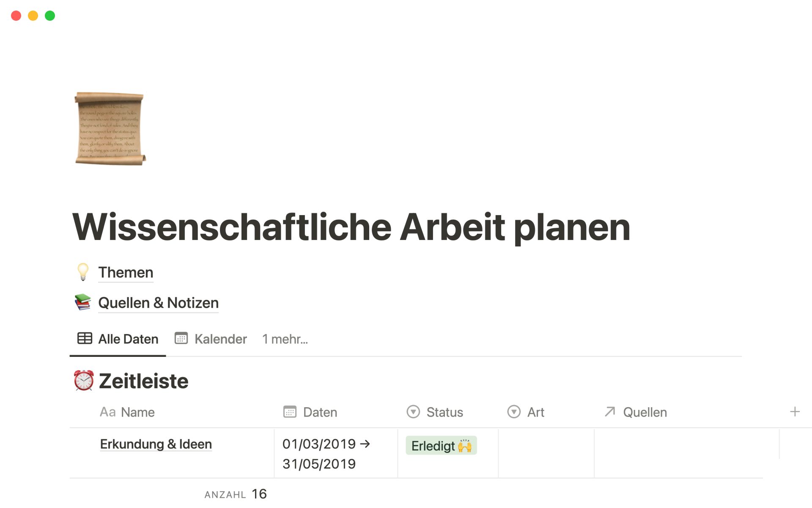The image size is (812, 508).
Task: Click the scroll page icon
Action: [110, 129]
